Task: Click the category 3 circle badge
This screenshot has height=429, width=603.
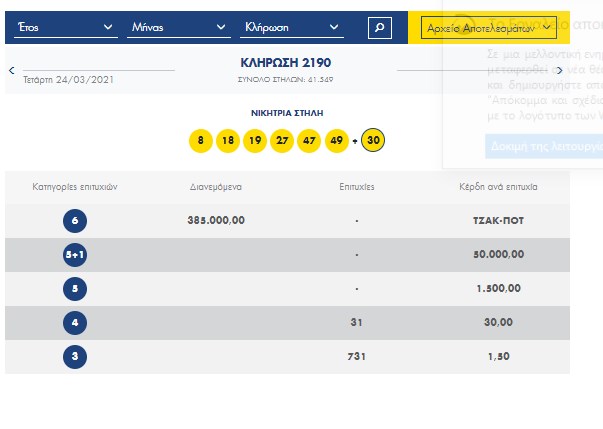Action: coord(75,356)
